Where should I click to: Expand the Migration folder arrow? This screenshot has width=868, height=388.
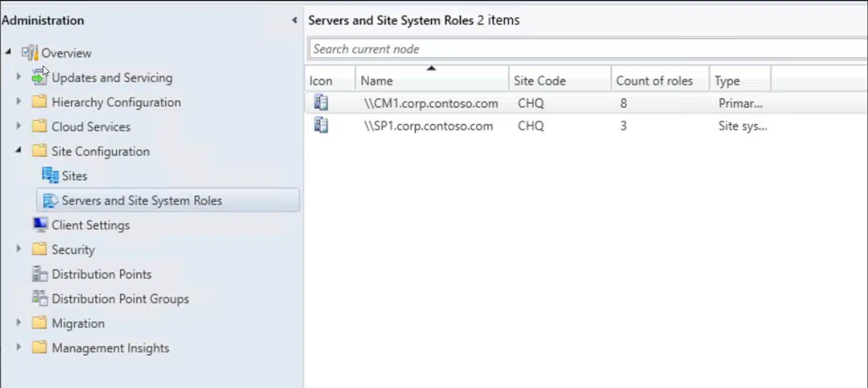coord(18,322)
